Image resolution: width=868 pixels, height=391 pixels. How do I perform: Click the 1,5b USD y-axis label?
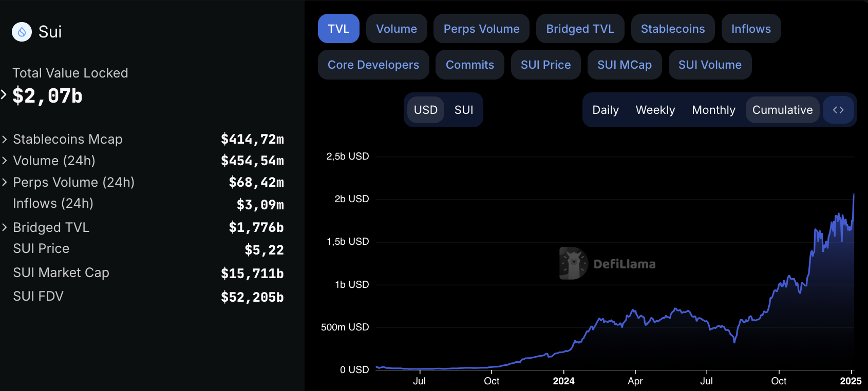tap(348, 241)
